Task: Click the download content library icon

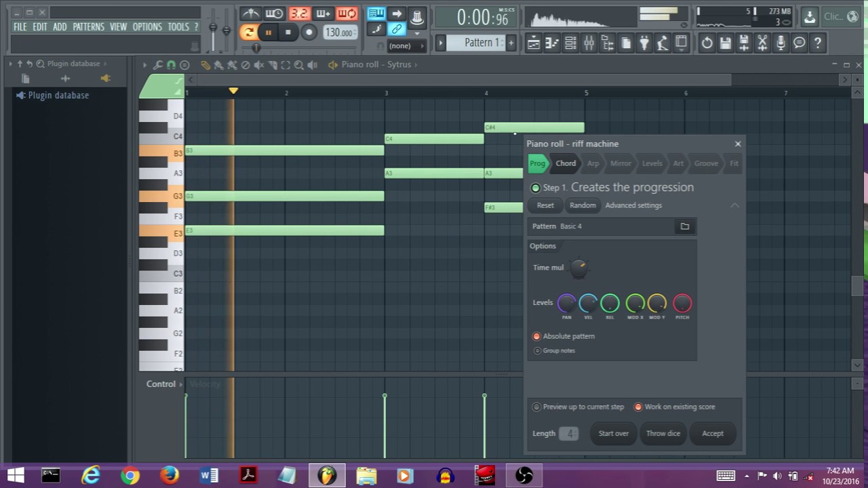Action: tap(810, 17)
